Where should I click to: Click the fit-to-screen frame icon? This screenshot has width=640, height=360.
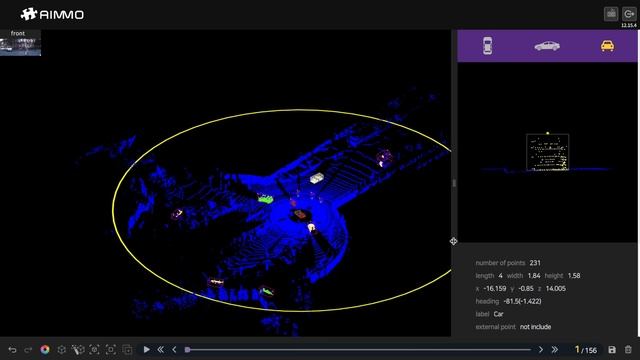[x=111, y=350]
